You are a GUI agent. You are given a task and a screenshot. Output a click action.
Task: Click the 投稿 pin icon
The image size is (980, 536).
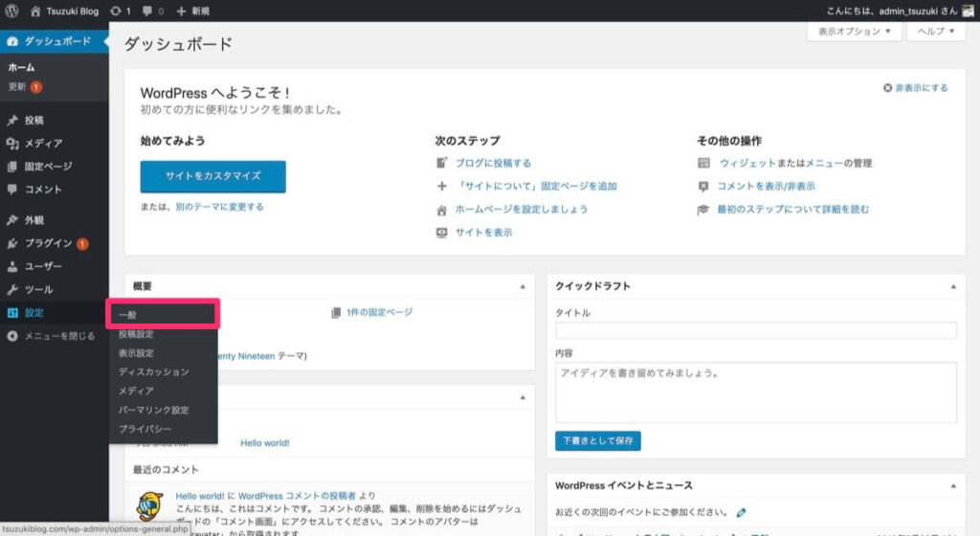coord(12,120)
